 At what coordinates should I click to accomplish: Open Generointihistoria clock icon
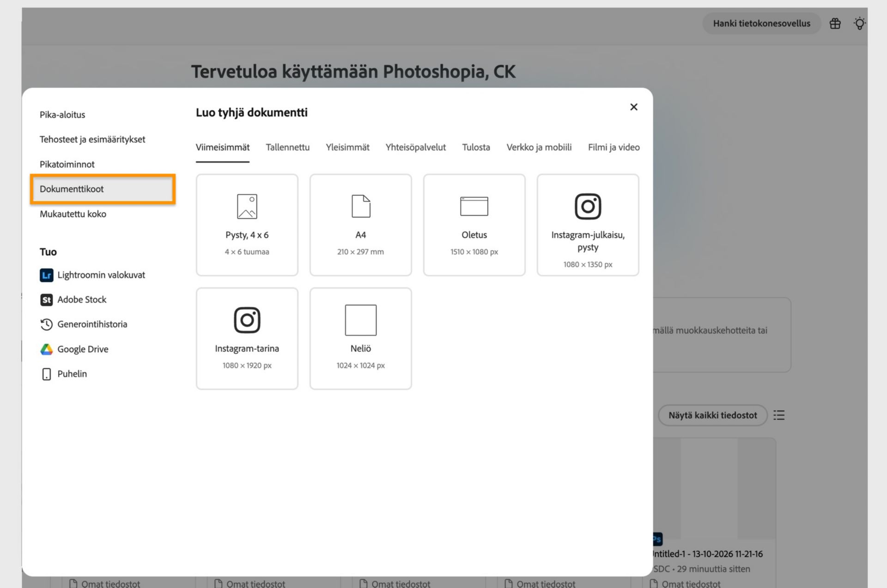point(46,324)
